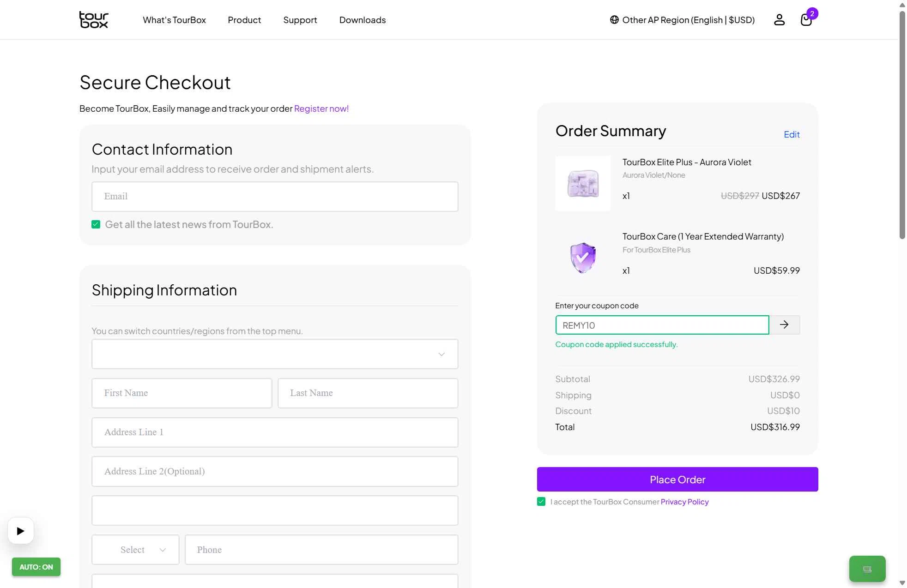Click the Register now! link
Screen dimensions: 907x588
(x=321, y=108)
